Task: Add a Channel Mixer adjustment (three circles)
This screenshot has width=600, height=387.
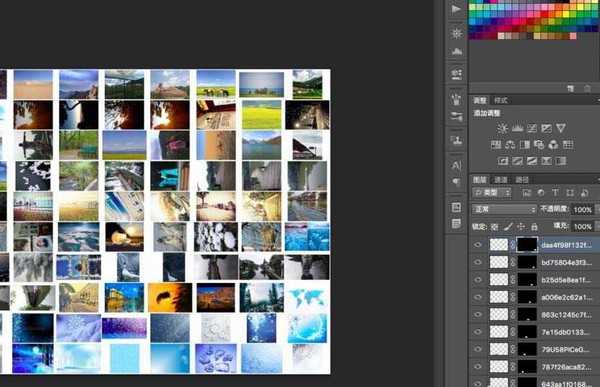Action: pyautogui.click(x=553, y=145)
